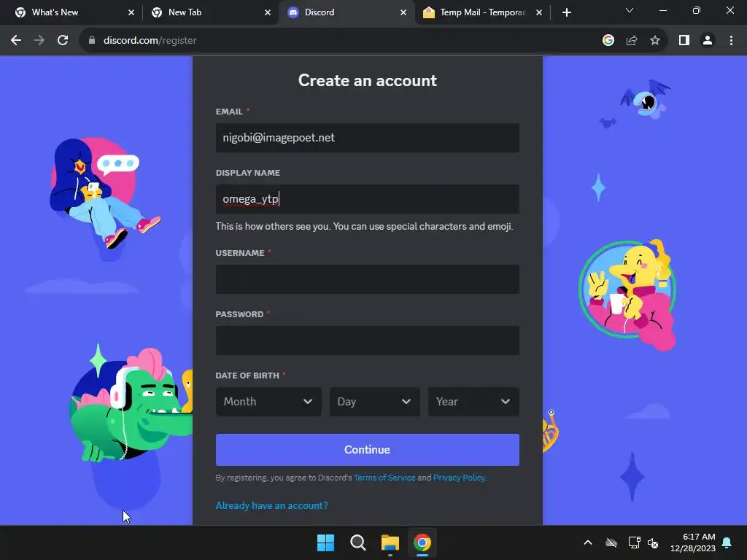The width and height of the screenshot is (747, 560).
Task: Open the Privacy Policy link
Action: point(460,478)
